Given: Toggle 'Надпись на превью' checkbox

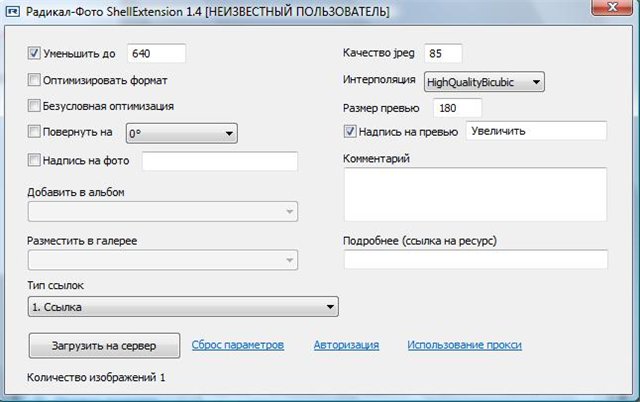Looking at the screenshot, I should tap(350, 131).
